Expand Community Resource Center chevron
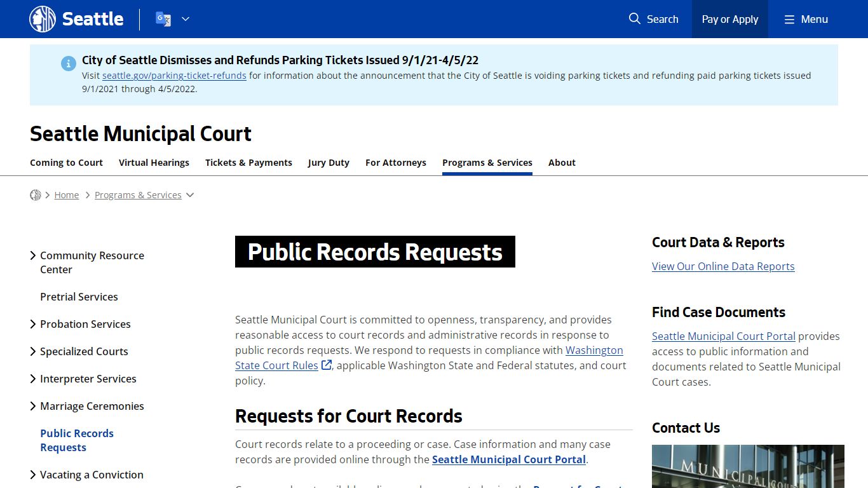 pyautogui.click(x=33, y=255)
